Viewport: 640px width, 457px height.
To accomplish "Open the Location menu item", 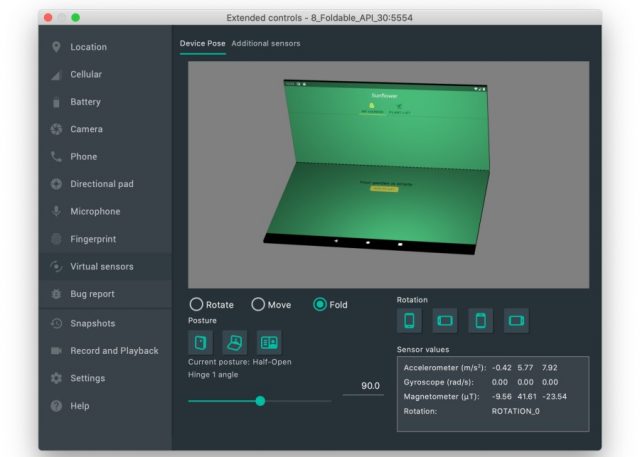I will coord(105,47).
